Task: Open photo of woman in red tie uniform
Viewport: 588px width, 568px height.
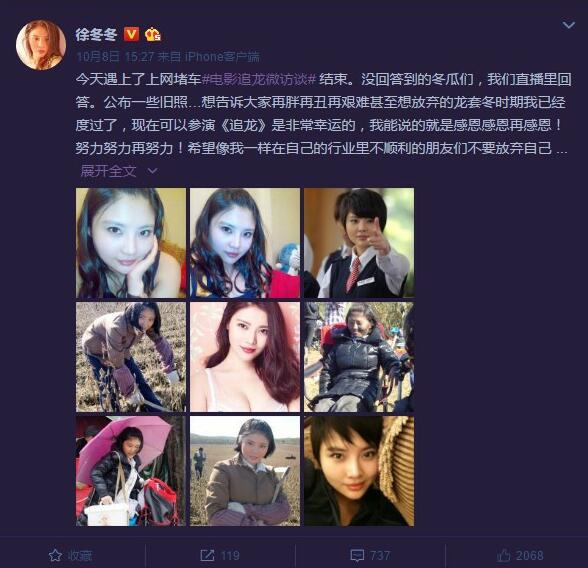Action: point(359,243)
